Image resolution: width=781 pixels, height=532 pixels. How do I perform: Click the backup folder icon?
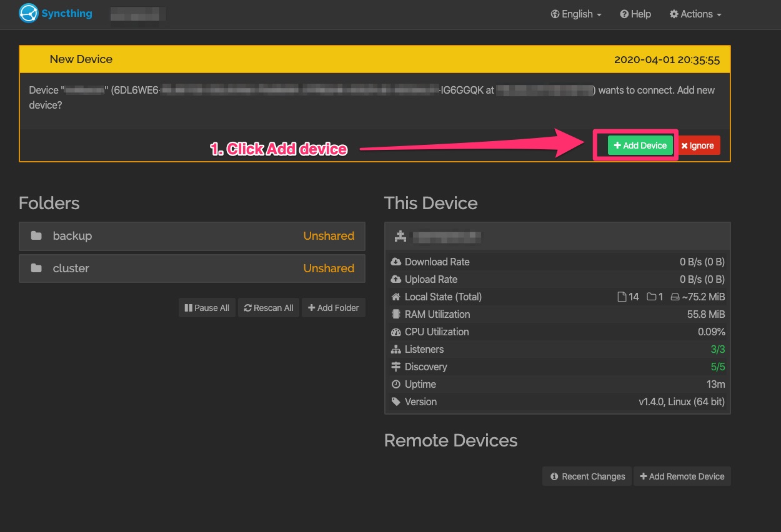pos(37,236)
